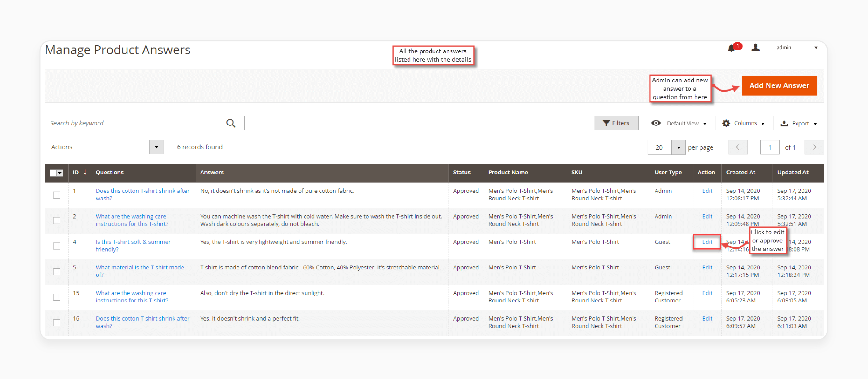
Task: Go to previous page arrow
Action: click(x=738, y=147)
